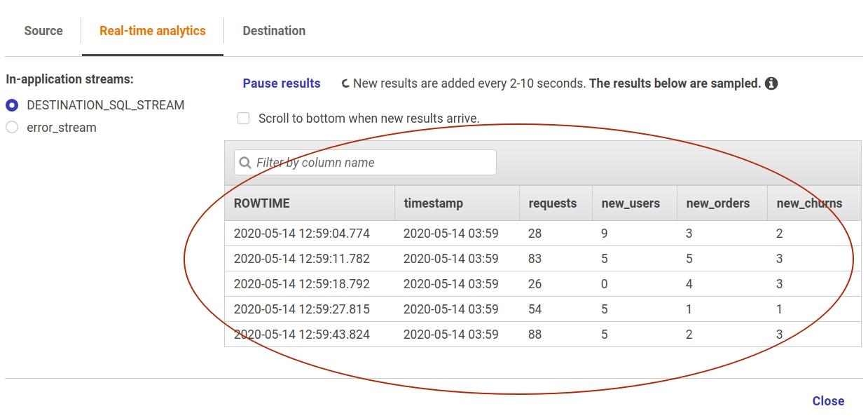The width and height of the screenshot is (868, 418).
Task: Click the new_users column header
Action: 629,203
